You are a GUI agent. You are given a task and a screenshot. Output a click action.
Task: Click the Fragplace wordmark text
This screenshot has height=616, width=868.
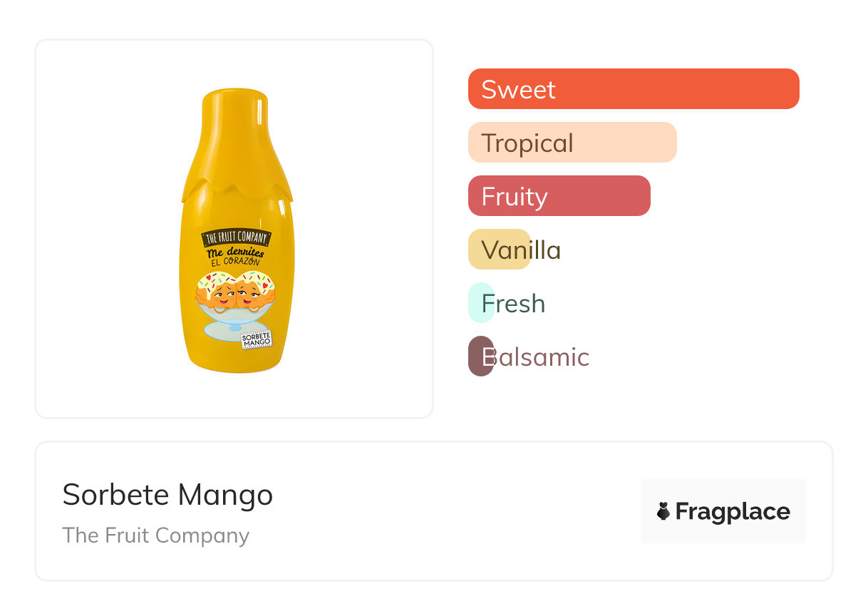(733, 511)
